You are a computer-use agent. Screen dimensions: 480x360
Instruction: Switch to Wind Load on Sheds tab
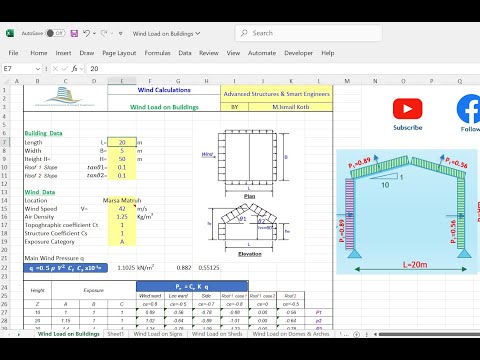pos(217,334)
